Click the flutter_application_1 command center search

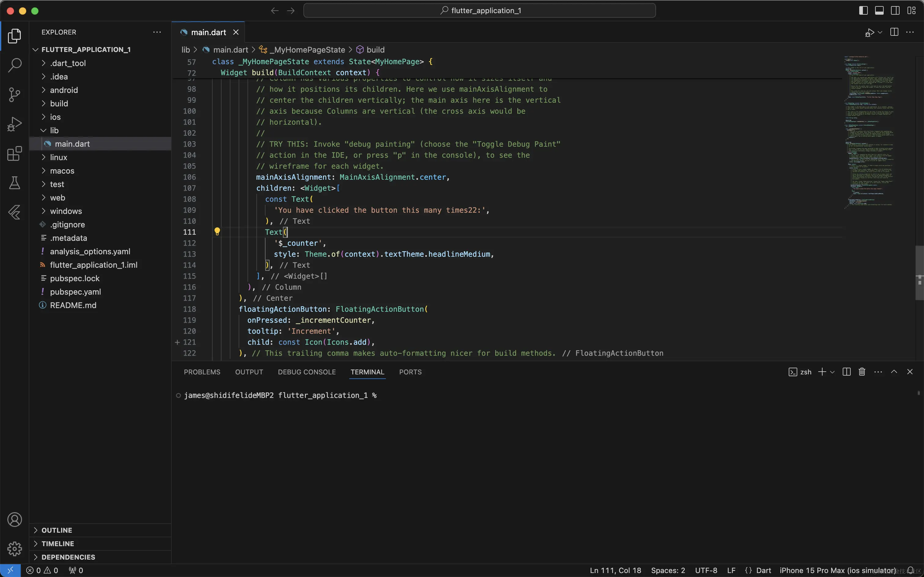[x=479, y=11]
